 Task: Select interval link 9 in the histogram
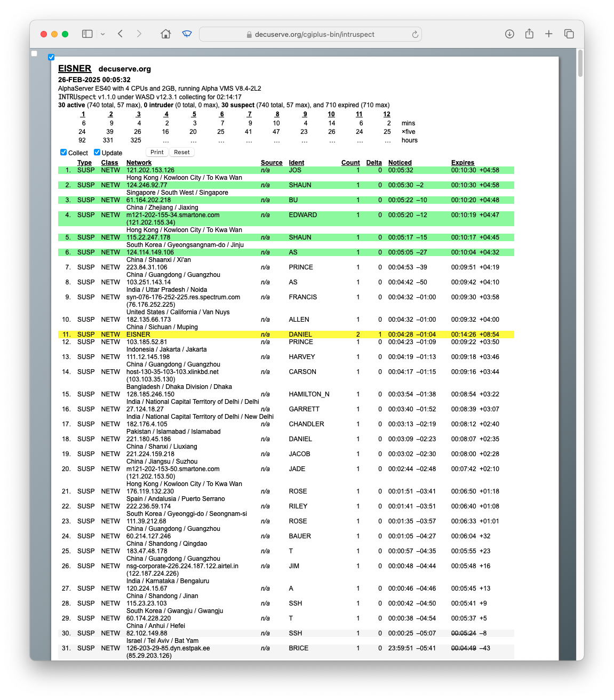pos(305,114)
